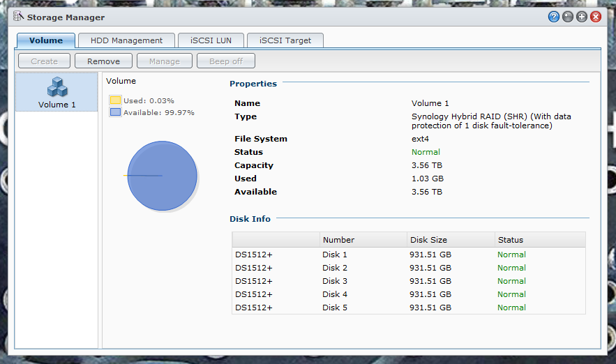Click the Remove button

tap(104, 61)
